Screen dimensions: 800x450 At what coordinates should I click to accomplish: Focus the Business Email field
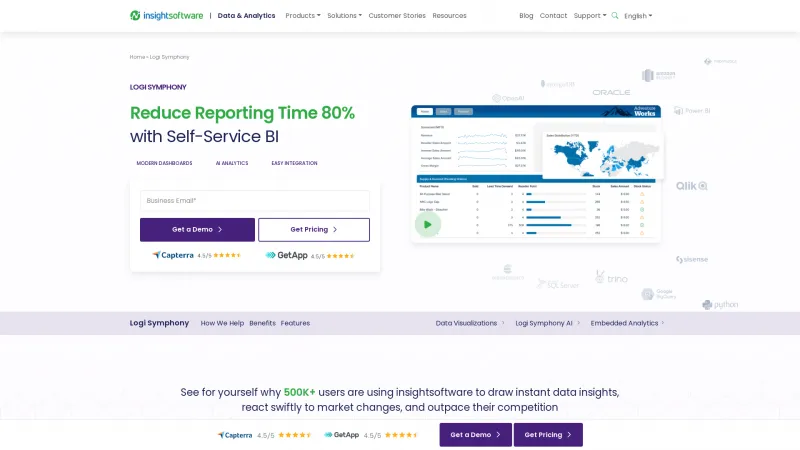(x=255, y=201)
